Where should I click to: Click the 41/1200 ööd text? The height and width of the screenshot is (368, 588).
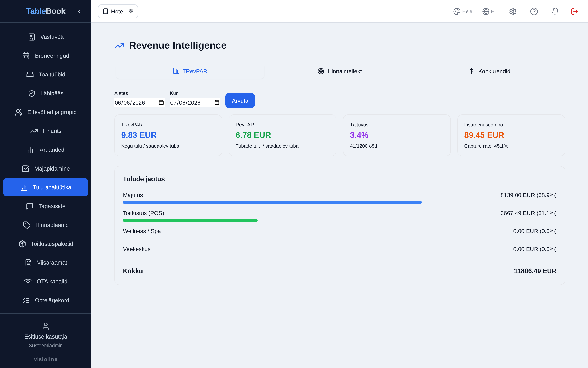pos(363,146)
